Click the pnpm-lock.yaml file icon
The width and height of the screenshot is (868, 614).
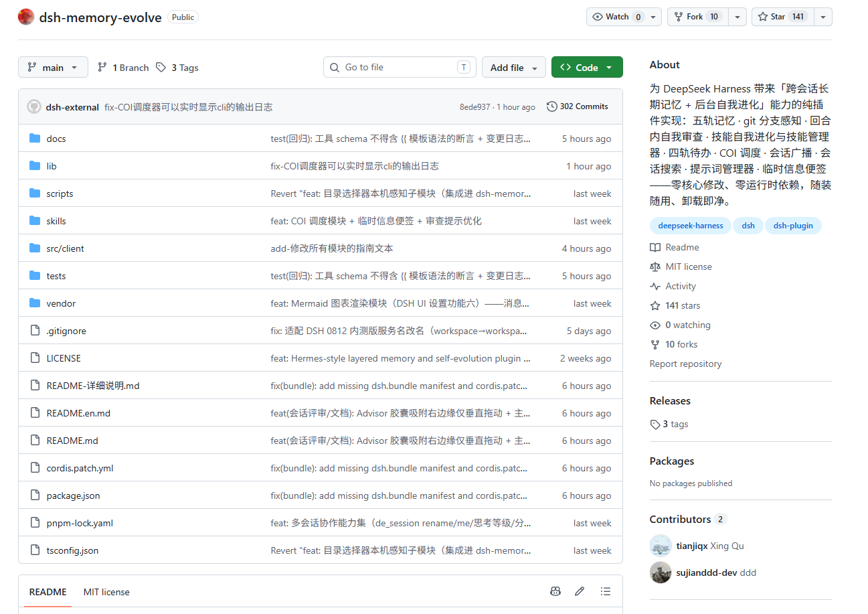(x=35, y=523)
